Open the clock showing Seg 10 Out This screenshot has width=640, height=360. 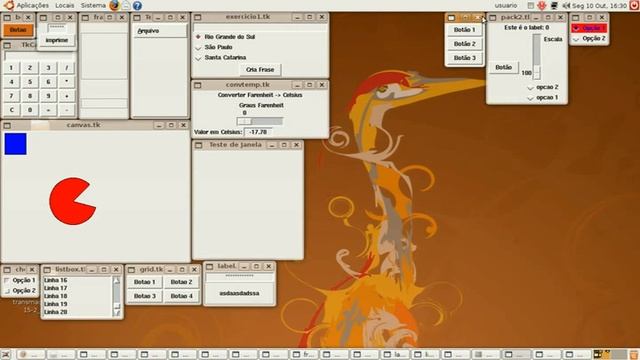[x=599, y=6]
